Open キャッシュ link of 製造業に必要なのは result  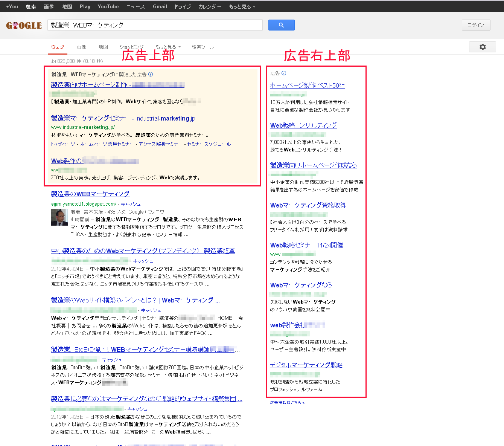137,409
